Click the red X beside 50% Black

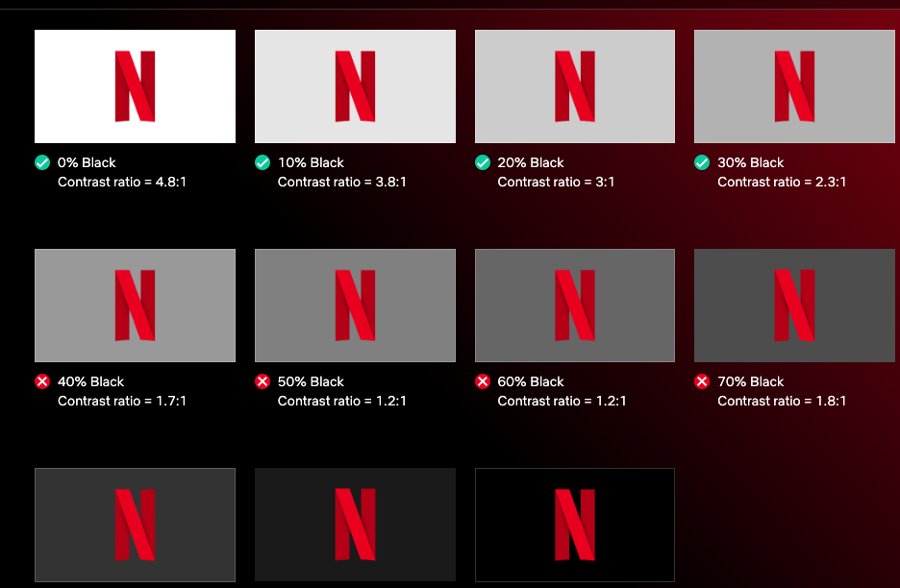(x=262, y=381)
